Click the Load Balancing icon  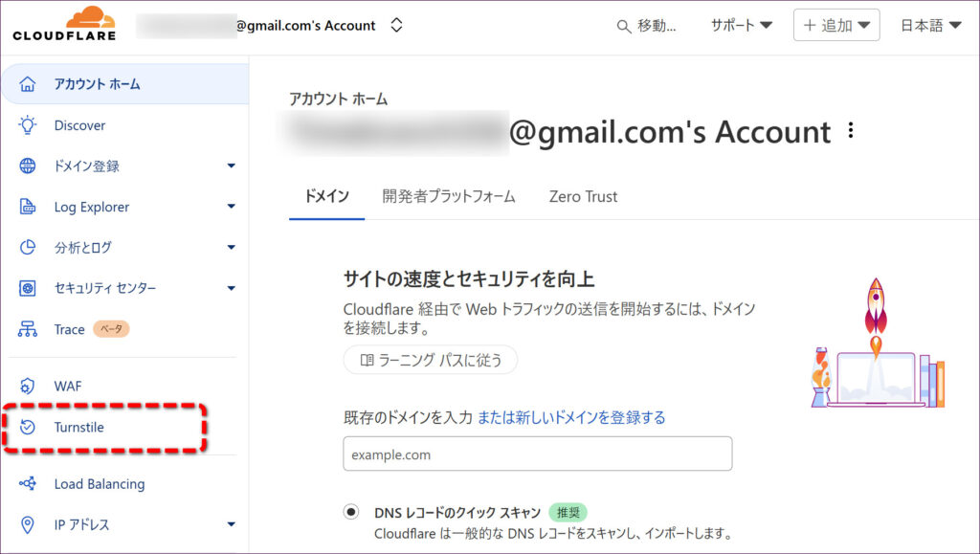click(28, 484)
